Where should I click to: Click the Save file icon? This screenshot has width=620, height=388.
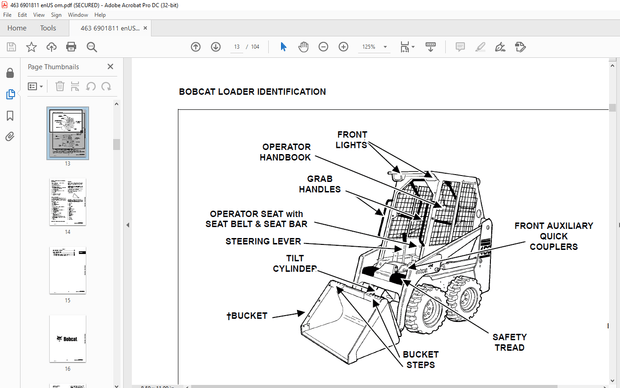pyautogui.click(x=11, y=47)
